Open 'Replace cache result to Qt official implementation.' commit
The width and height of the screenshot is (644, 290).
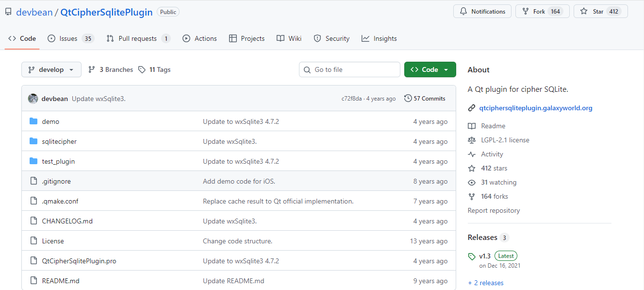point(278,201)
